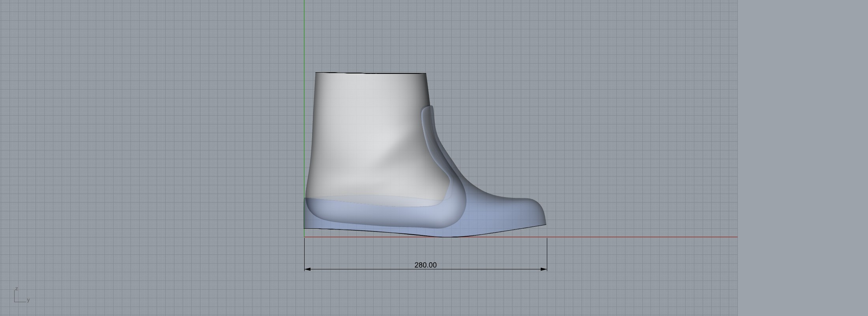Click the 280.00 dimension text
868x316 pixels.
pos(425,265)
